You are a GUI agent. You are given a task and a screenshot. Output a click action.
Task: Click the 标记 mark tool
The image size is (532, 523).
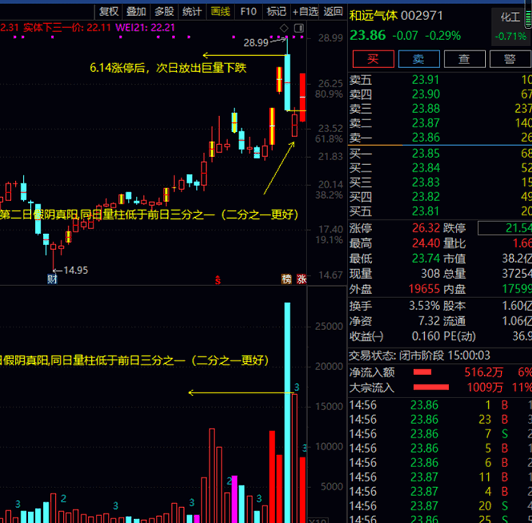pos(276,12)
